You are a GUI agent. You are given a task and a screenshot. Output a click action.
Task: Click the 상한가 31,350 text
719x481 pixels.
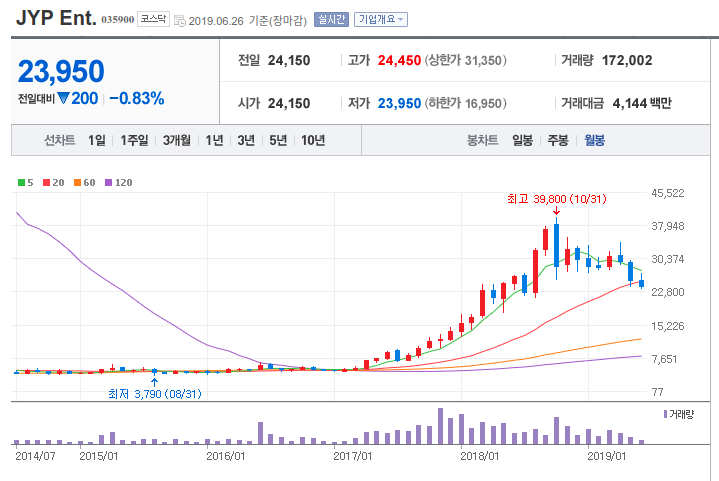[x=465, y=60]
